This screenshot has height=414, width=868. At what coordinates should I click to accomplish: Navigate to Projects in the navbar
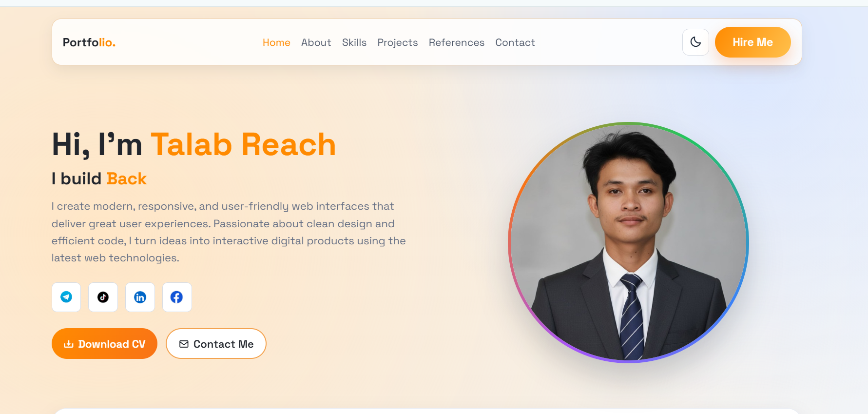398,42
